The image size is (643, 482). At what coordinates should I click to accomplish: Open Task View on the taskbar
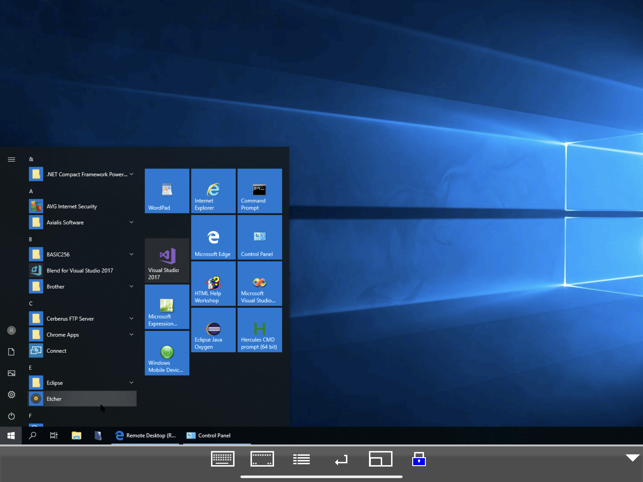coord(54,435)
